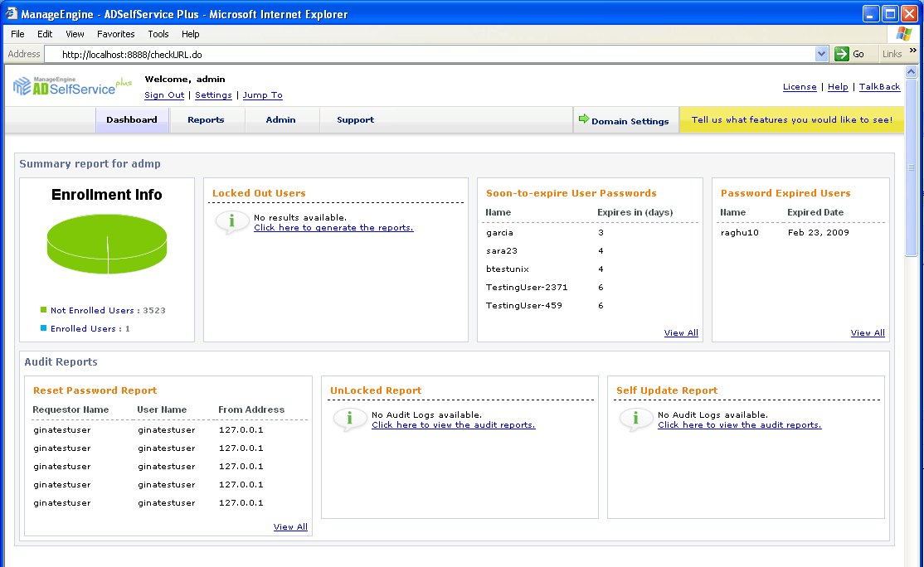This screenshot has width=924, height=567.
Task: Click the Not Enrolled Users link
Action: coord(93,310)
